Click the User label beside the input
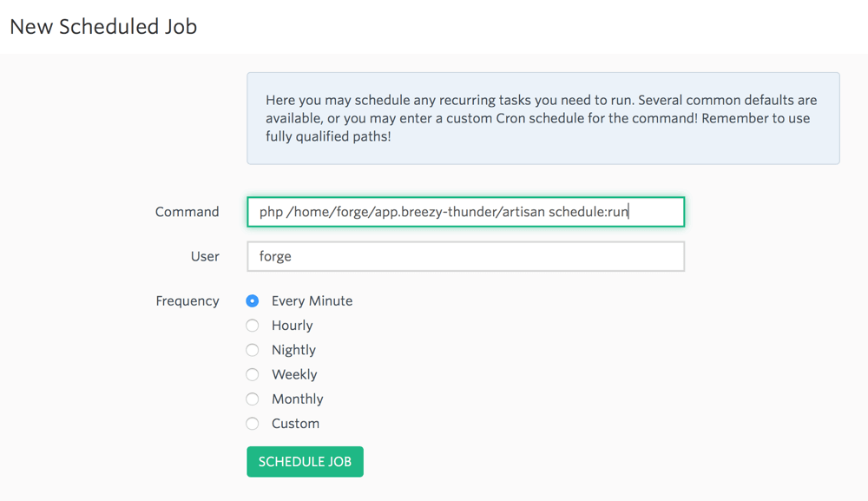 tap(205, 256)
